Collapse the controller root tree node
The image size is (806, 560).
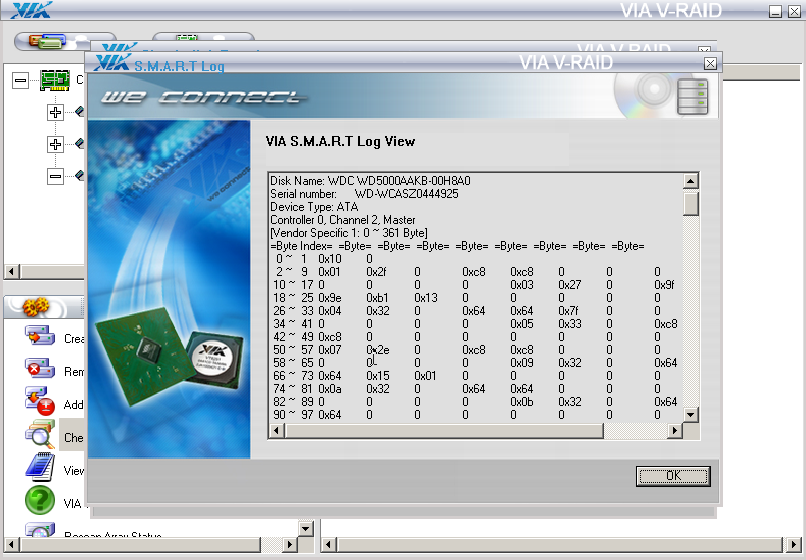click(x=21, y=80)
